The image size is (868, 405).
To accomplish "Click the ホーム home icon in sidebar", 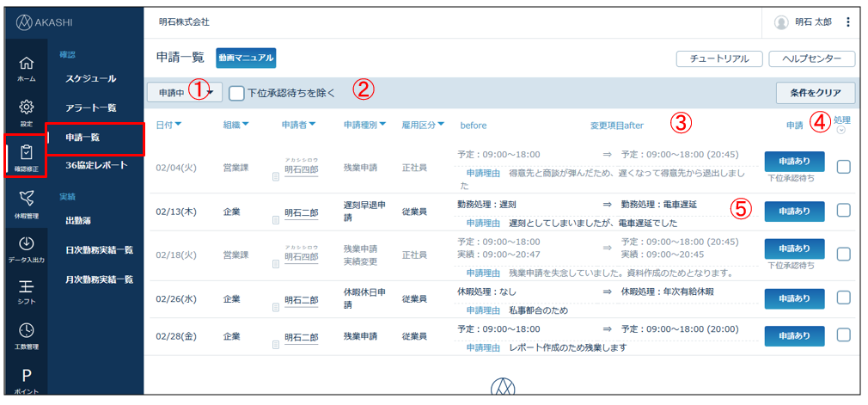I will (x=27, y=67).
